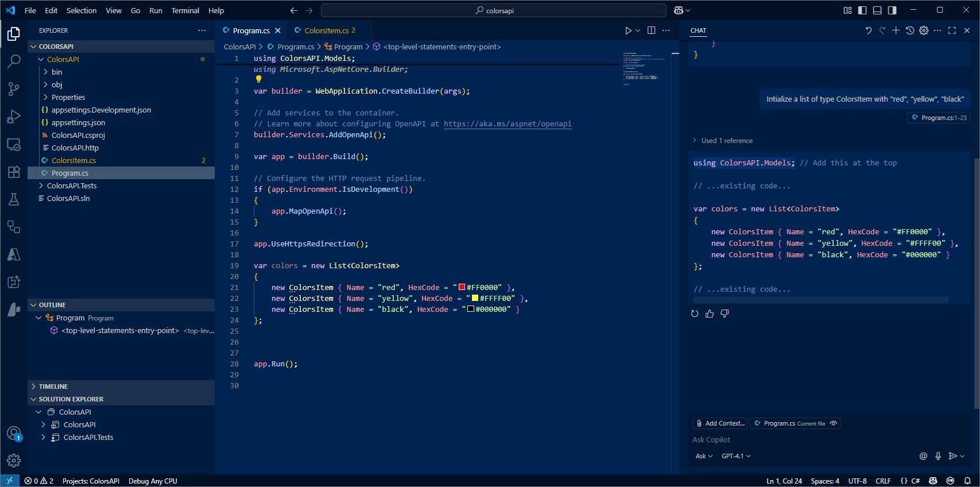
Task: Expand the Properties folder
Action: [121, 97]
